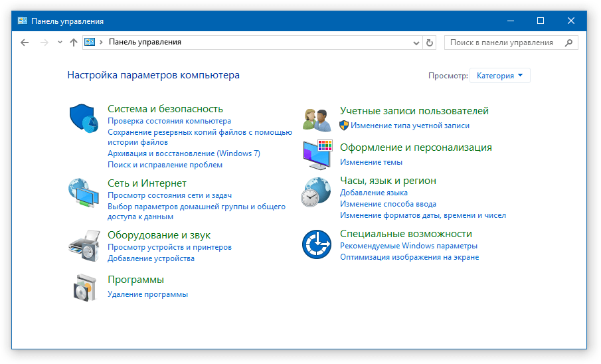Click Удаление программы link
Image resolution: width=601 pixels, height=364 pixels.
(x=148, y=294)
